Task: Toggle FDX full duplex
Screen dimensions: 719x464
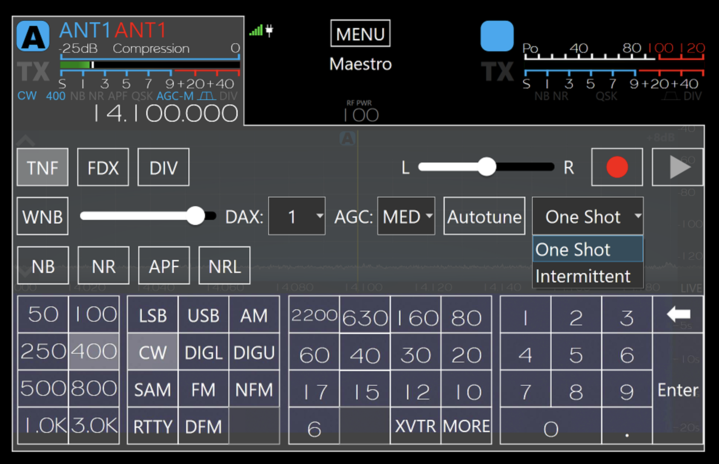Action: tap(103, 167)
